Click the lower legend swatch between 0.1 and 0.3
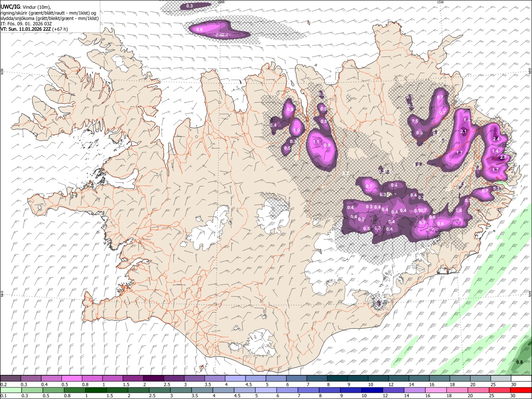Screen dimensions: 532x399 tap(10, 390)
